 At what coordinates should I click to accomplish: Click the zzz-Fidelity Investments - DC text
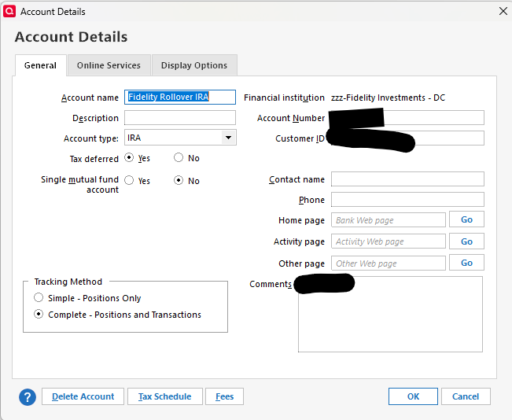click(x=388, y=98)
